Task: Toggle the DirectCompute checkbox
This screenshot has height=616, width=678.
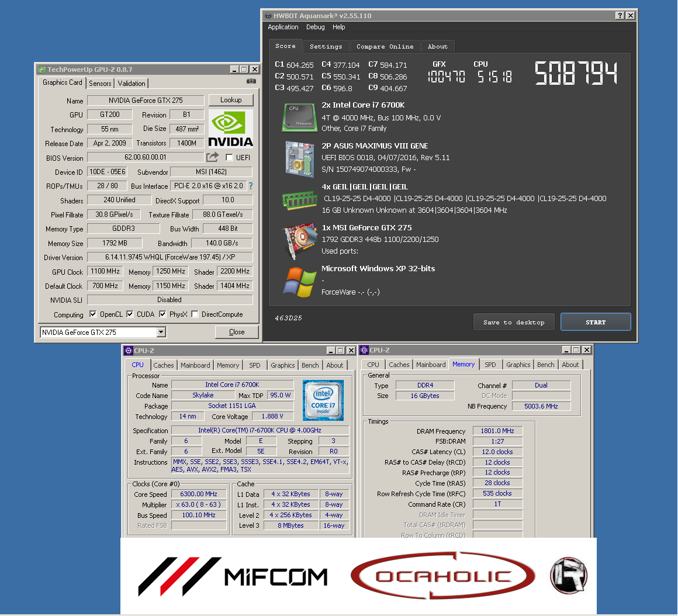Action: [x=195, y=314]
